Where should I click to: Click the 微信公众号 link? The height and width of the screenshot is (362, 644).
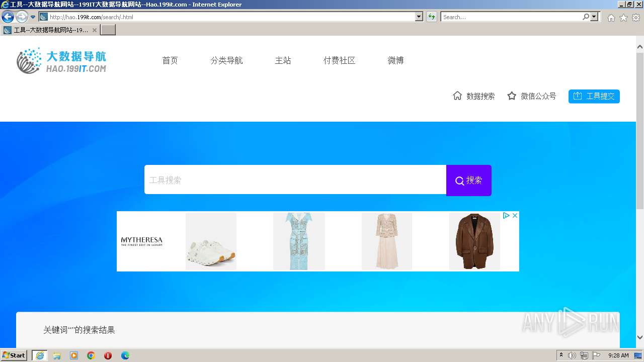tap(538, 96)
